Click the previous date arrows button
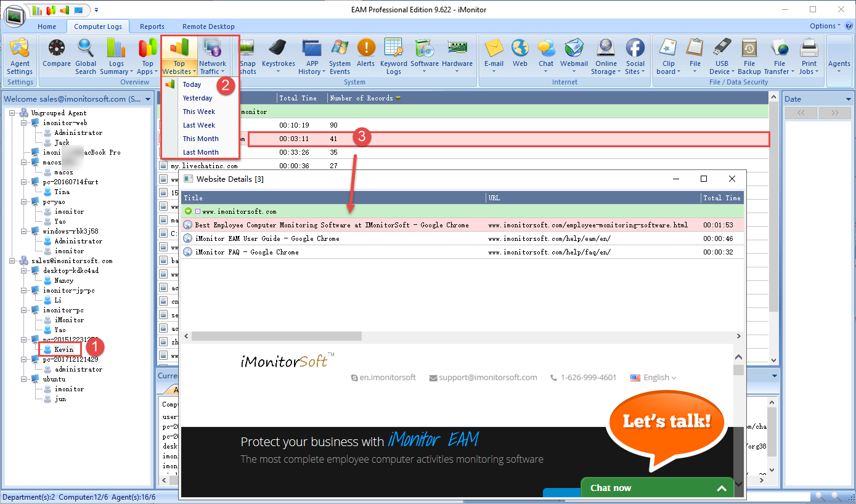Viewport: 856px width, 504px height. pos(801,113)
